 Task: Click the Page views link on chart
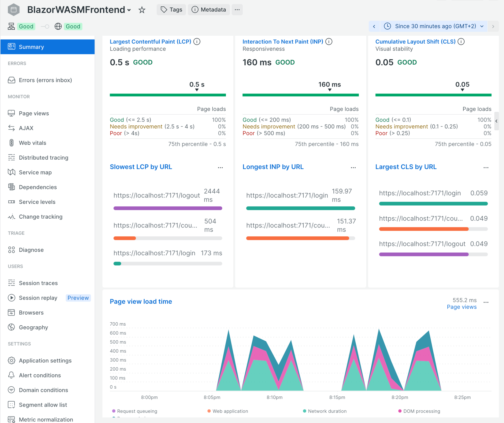tap(461, 307)
